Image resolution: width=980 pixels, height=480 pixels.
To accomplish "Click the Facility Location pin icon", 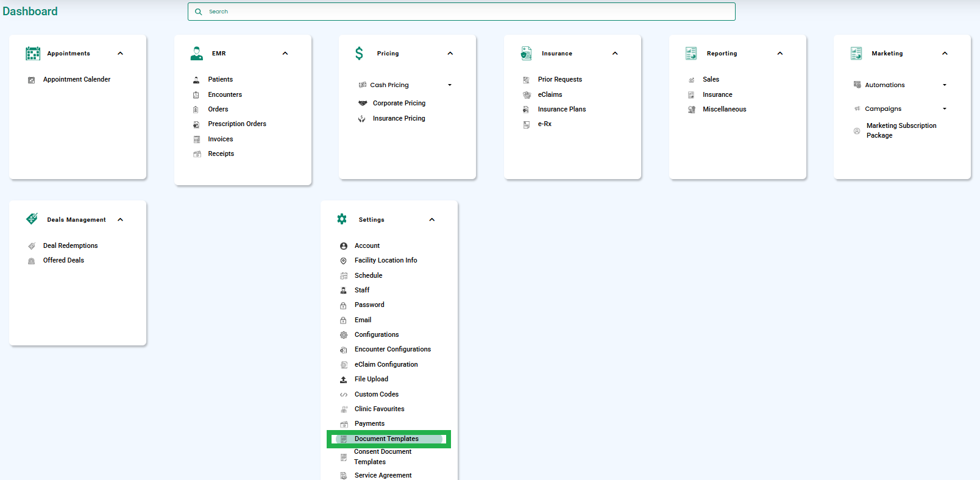I will pos(344,261).
